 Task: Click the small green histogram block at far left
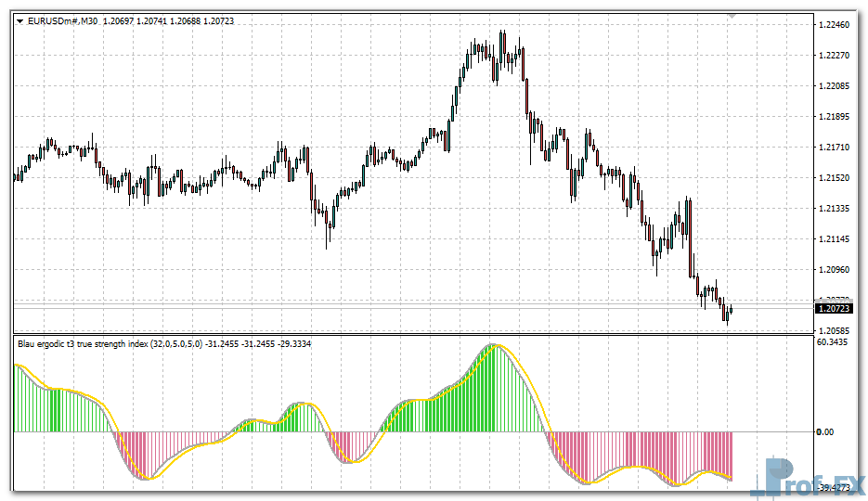[56, 410]
